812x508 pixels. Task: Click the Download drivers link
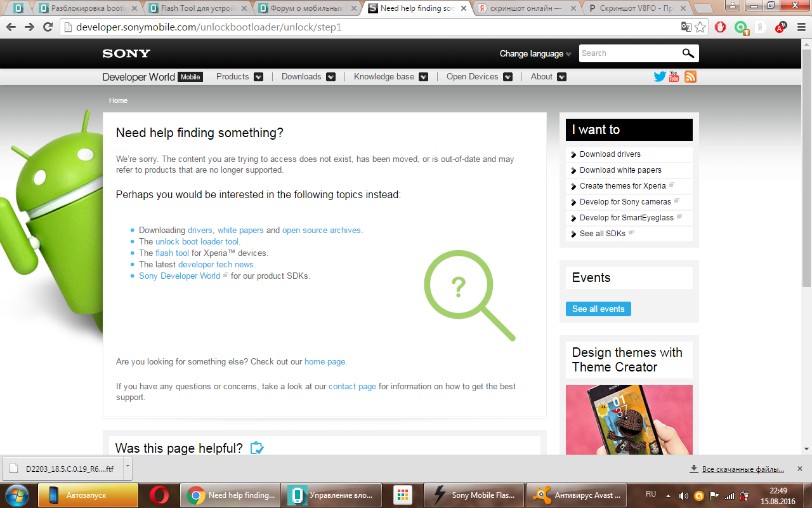point(610,154)
